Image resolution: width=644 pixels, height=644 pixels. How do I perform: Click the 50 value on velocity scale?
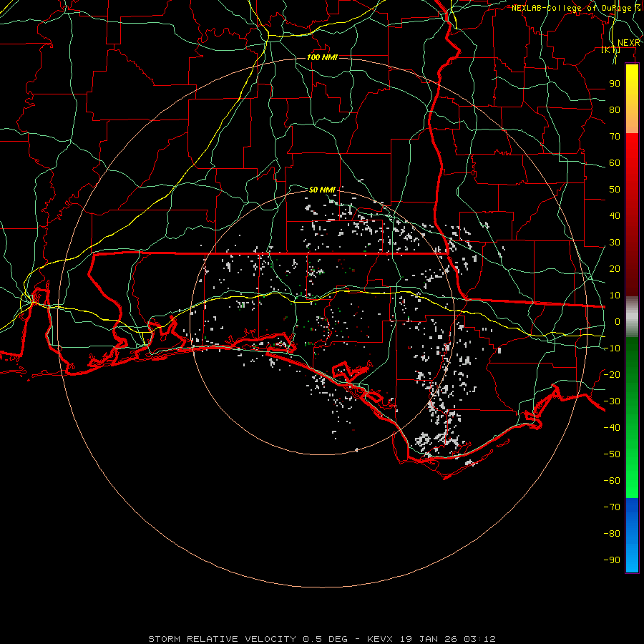615,190
